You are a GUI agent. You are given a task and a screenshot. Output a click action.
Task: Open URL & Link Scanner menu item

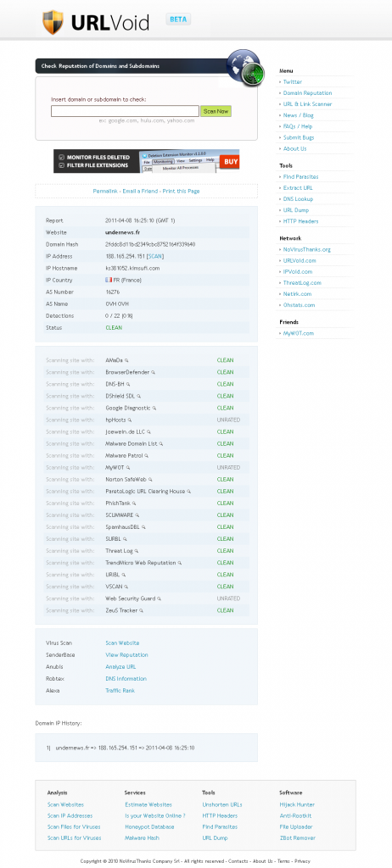(308, 104)
